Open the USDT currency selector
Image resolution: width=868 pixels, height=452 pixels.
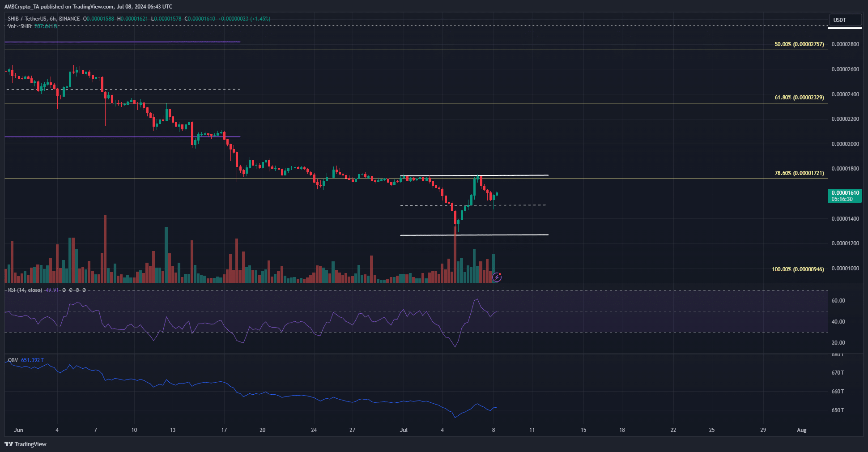coord(845,20)
